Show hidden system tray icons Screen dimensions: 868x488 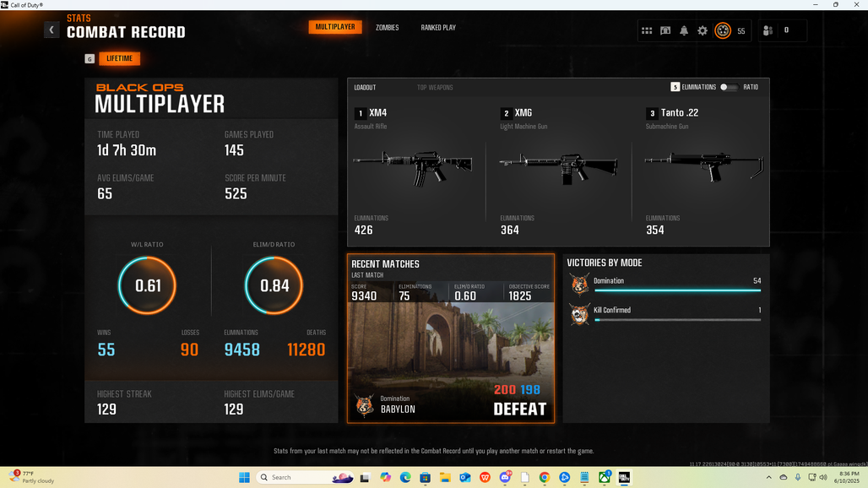pyautogui.click(x=768, y=478)
